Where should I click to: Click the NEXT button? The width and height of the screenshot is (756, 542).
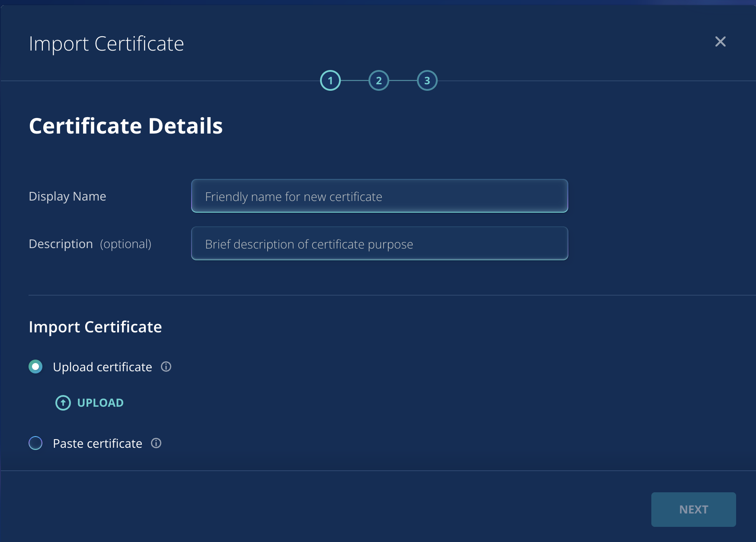click(693, 509)
